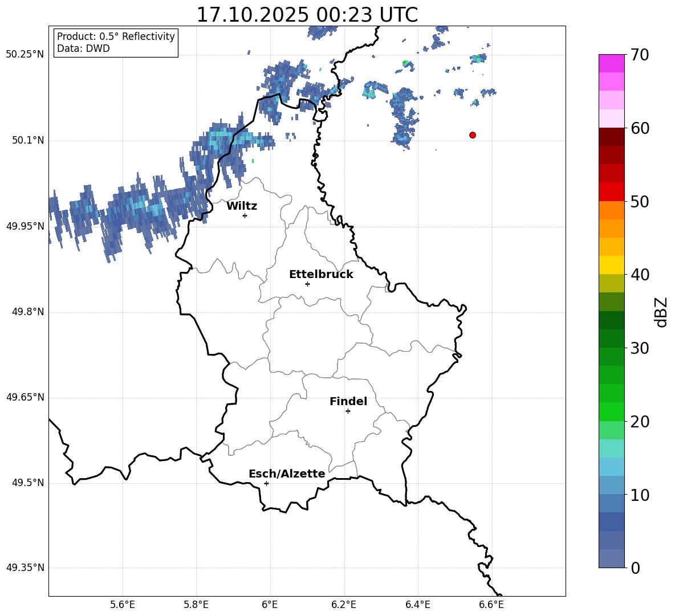
Task: Click the 70 tick on the colorbar
Action: pos(640,55)
